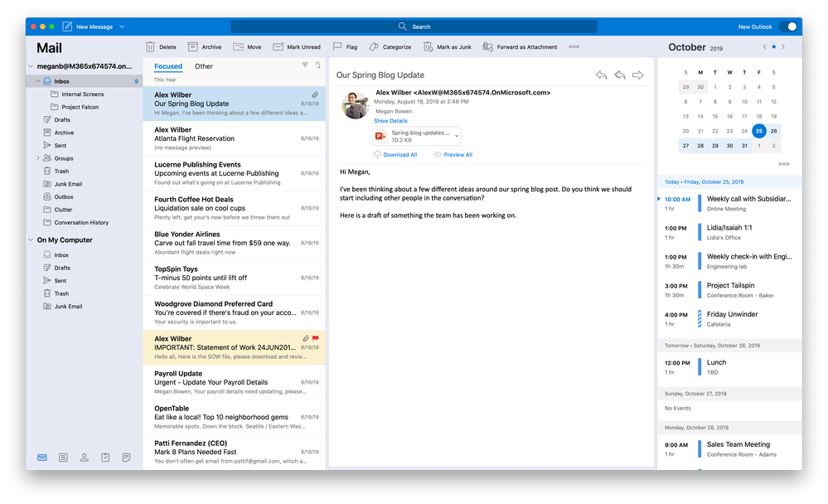
Task: Open the Outbox folder
Action: coord(85,197)
